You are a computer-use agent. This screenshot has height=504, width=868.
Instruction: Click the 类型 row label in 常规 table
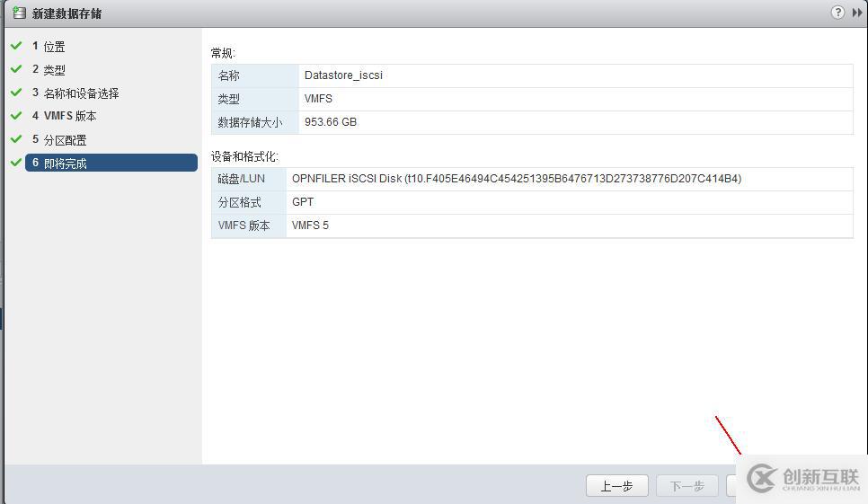tap(228, 99)
